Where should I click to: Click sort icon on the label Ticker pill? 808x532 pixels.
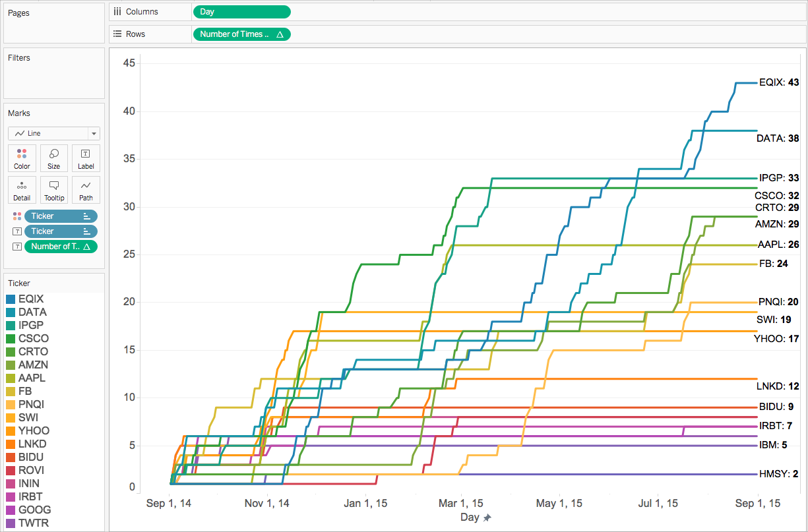pyautogui.click(x=87, y=231)
